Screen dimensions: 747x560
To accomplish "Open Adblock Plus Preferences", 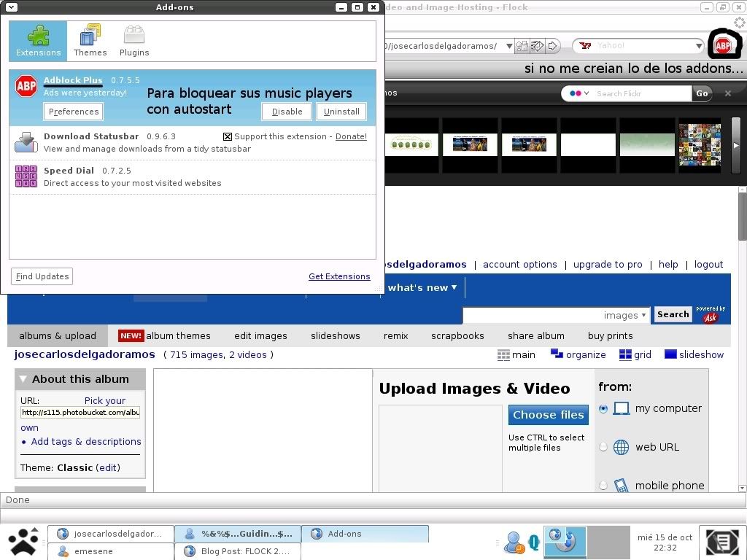I will 74,112.
